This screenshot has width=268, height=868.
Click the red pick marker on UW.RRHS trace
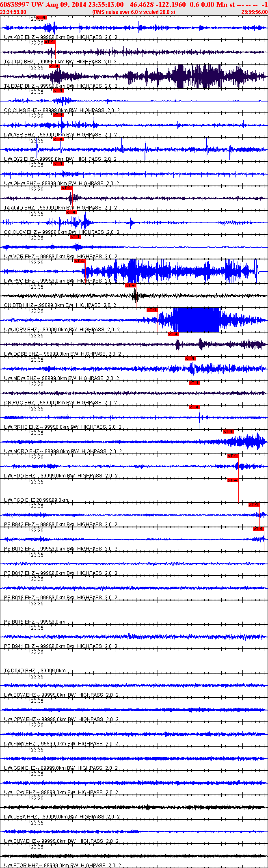195,407
